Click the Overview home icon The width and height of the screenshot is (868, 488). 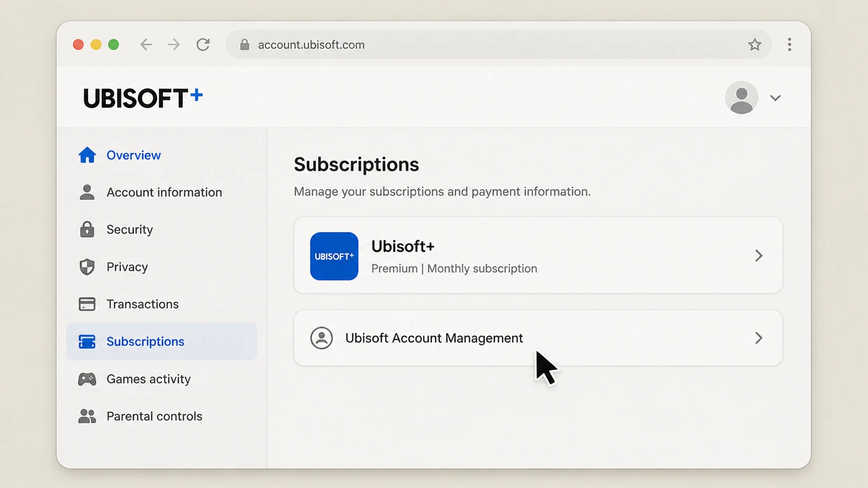[x=87, y=155]
